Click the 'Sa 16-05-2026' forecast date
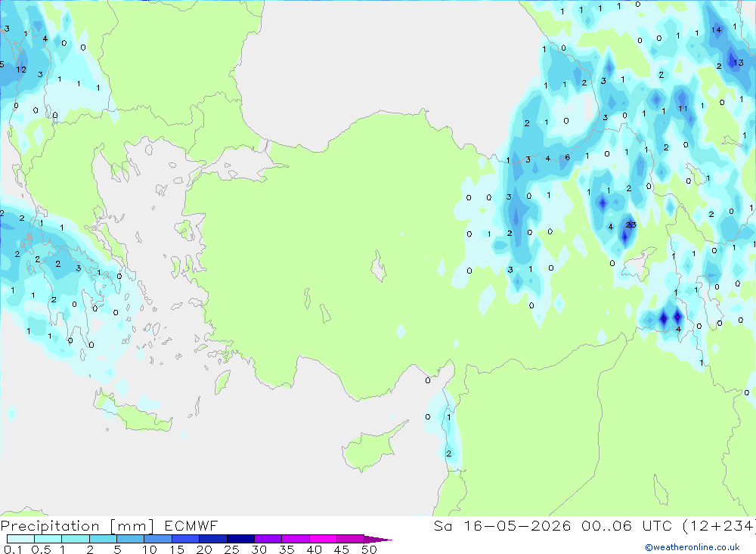756x554 pixels. 503,526
